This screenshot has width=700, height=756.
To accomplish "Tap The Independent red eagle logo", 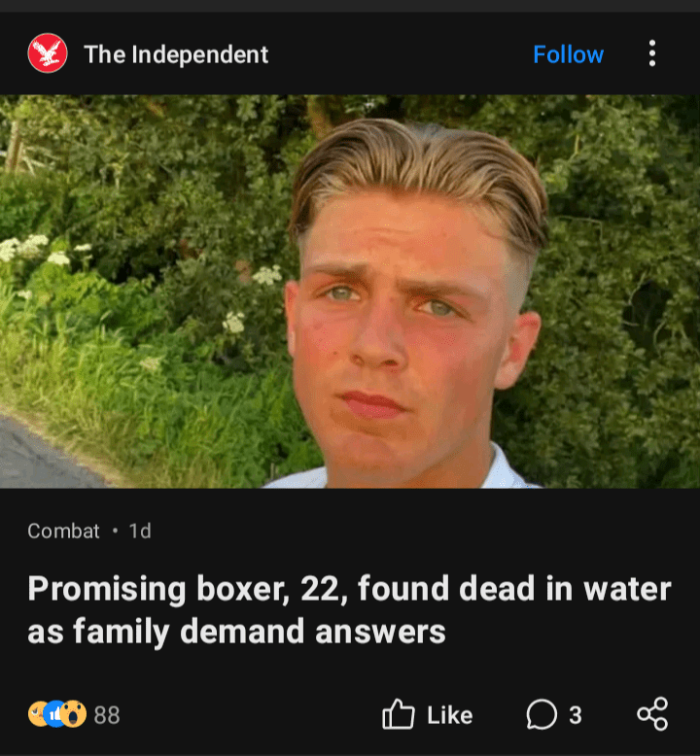I will point(48,53).
